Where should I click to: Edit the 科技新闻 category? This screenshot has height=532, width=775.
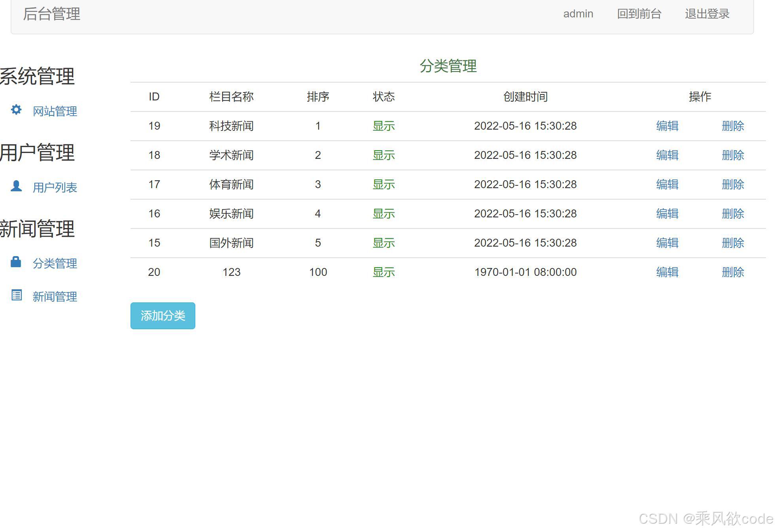pos(667,126)
